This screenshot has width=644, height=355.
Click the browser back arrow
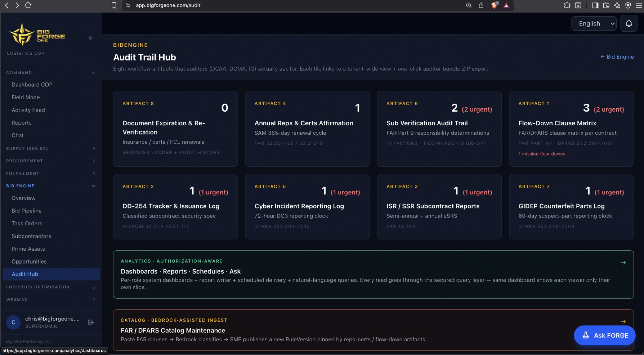[6, 5]
